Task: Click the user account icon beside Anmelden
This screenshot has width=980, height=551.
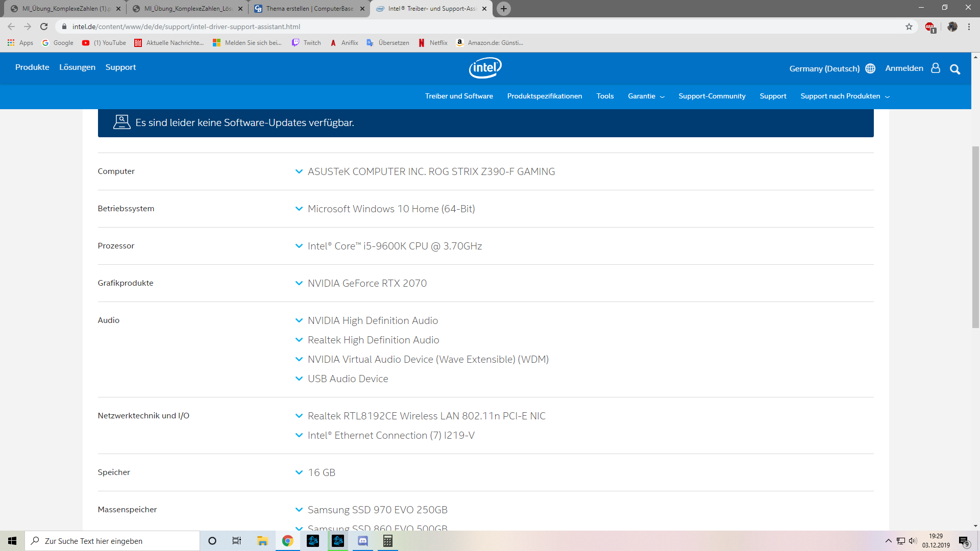Action: 936,68
